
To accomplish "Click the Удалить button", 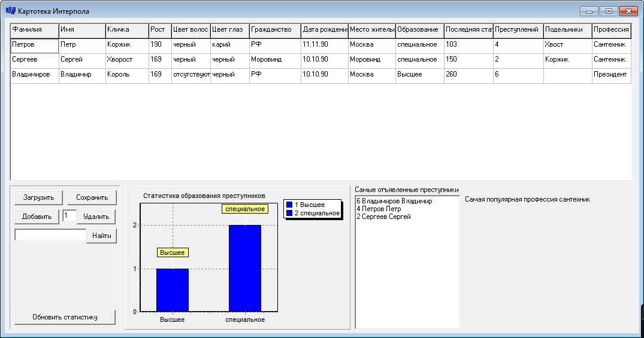I will [x=96, y=217].
